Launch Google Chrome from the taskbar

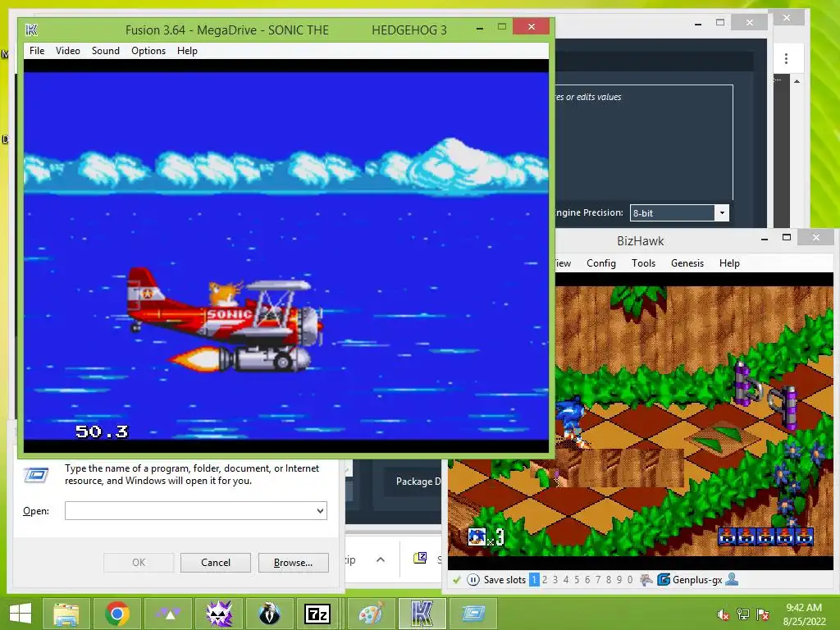pos(117,614)
